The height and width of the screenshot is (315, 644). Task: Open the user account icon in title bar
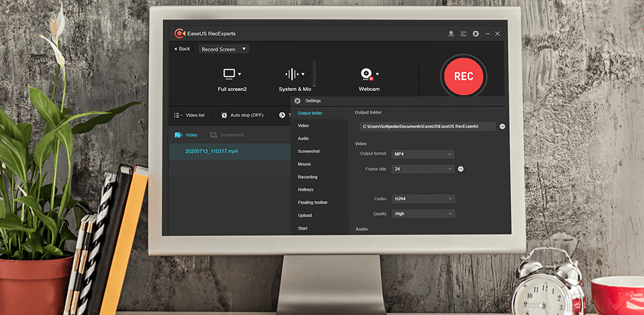[x=451, y=34]
